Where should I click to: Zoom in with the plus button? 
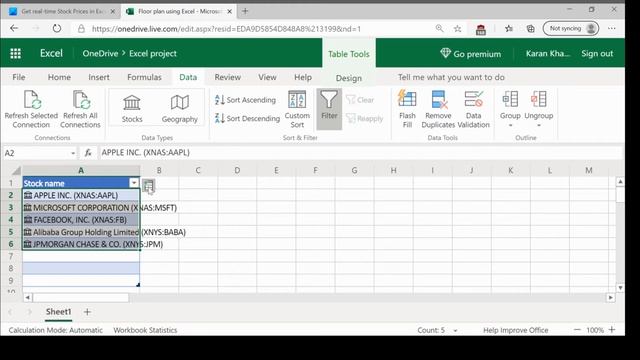[x=612, y=330]
